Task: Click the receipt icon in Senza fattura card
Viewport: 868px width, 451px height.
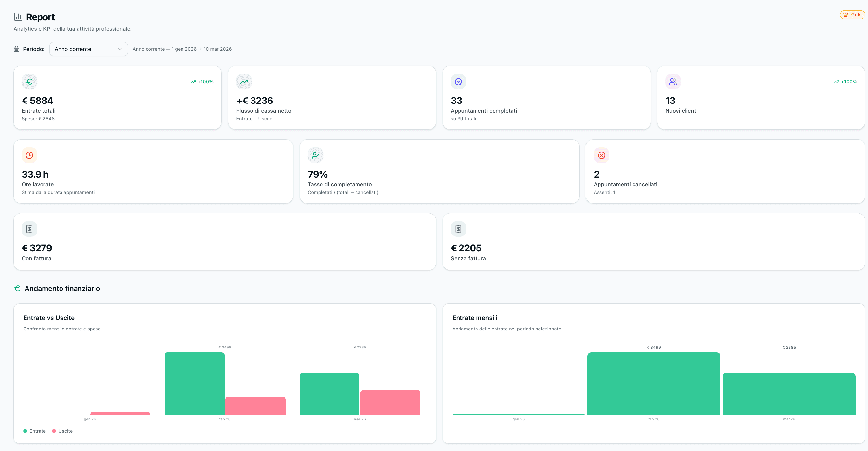Action: [x=458, y=229]
